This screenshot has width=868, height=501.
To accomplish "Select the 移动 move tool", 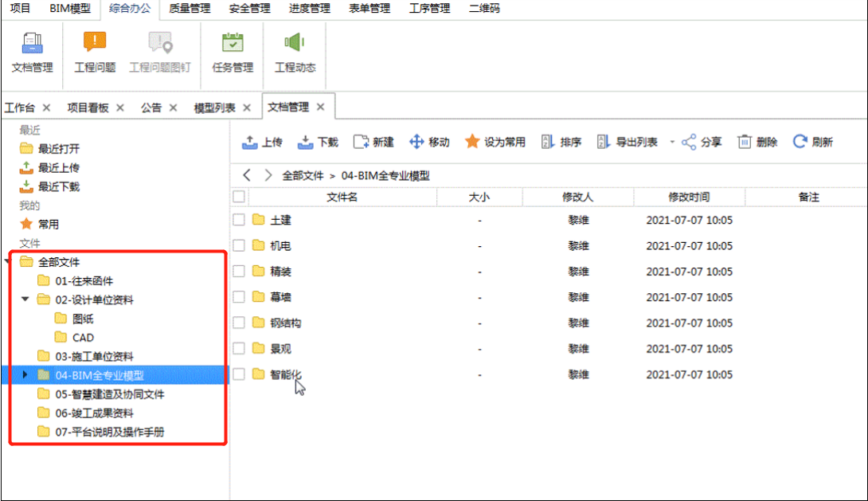I will pos(417,143).
